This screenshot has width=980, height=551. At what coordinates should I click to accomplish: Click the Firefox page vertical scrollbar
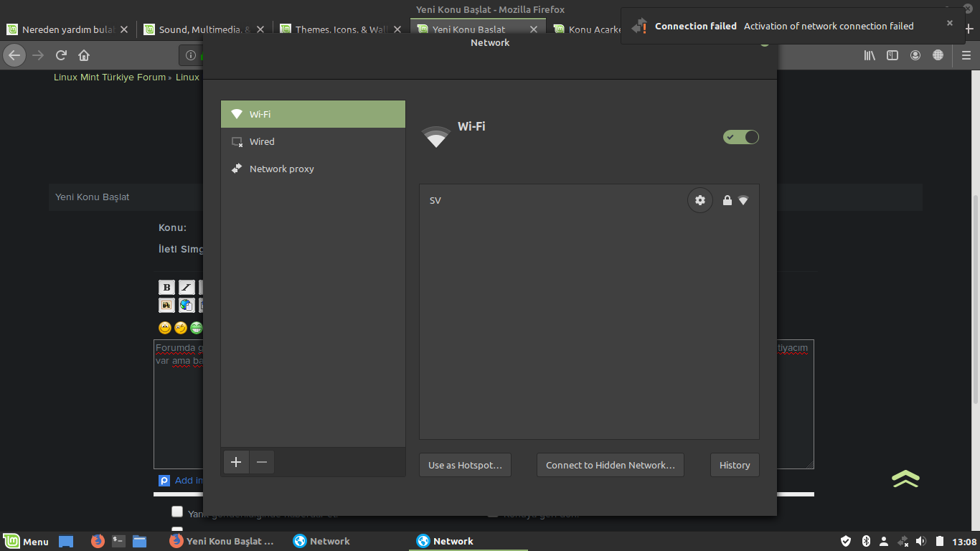tap(976, 298)
